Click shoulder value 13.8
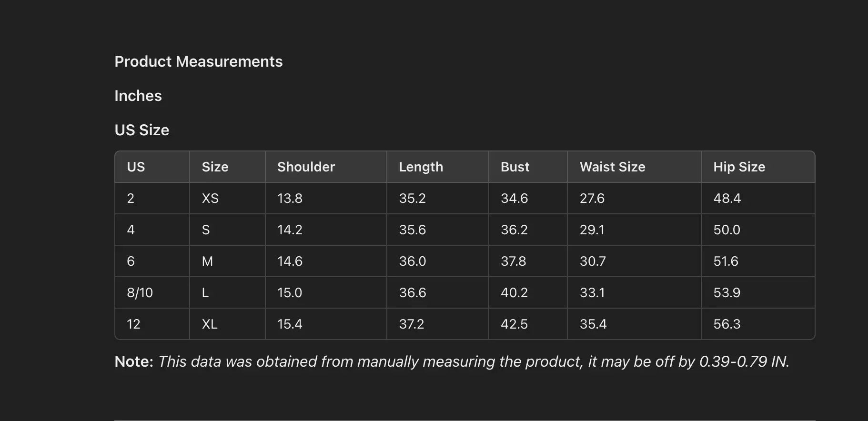 tap(290, 198)
